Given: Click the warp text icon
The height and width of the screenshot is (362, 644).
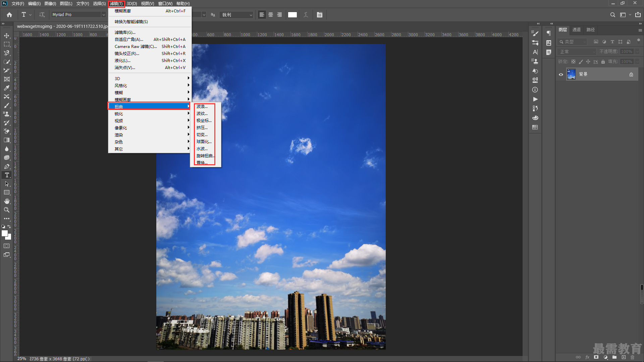Looking at the screenshot, I should pyautogui.click(x=306, y=15).
